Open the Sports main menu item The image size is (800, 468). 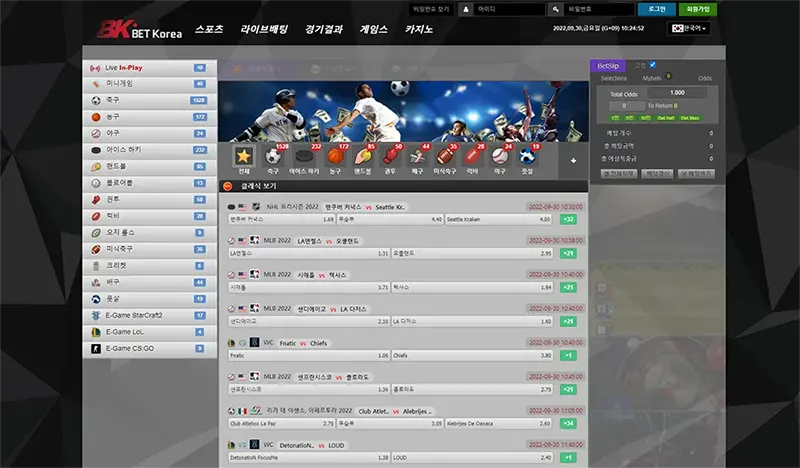(x=209, y=29)
